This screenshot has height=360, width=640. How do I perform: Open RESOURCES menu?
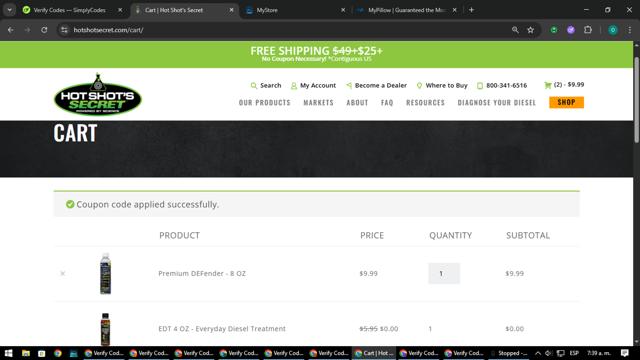(425, 102)
